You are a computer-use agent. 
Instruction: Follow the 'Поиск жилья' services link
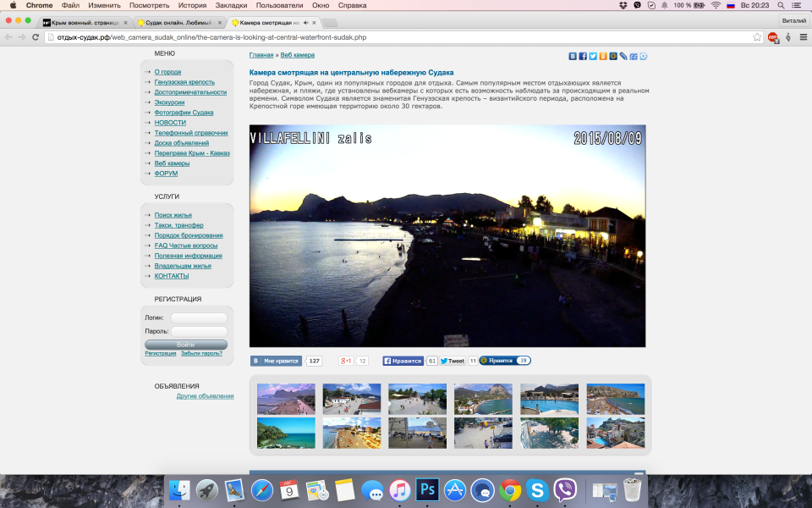pos(173,215)
